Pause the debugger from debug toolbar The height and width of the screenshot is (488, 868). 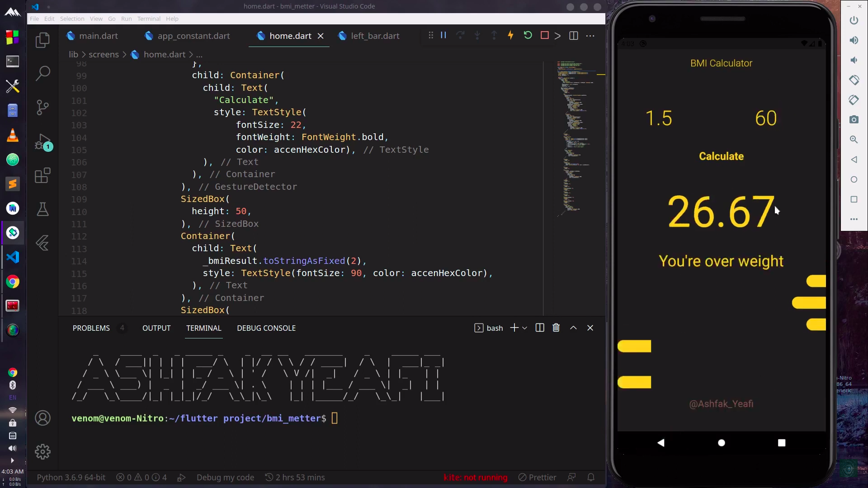[x=443, y=35]
